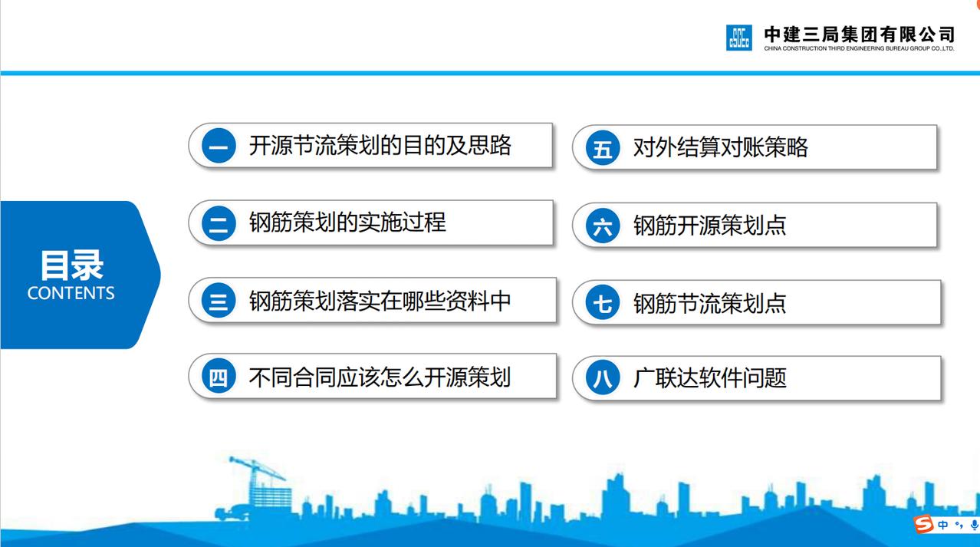Click the circled number 二 badge
This screenshot has height=547, width=980.
tap(217, 222)
